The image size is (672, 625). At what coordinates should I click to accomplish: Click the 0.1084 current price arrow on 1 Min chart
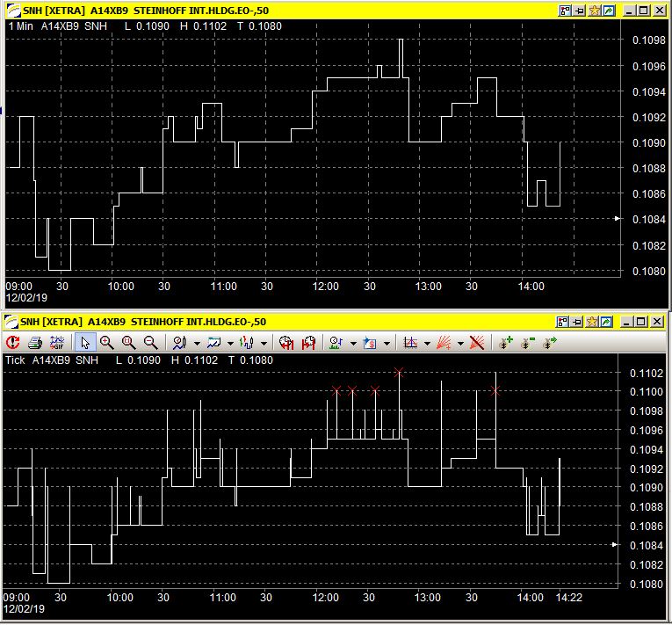pyautogui.click(x=618, y=218)
